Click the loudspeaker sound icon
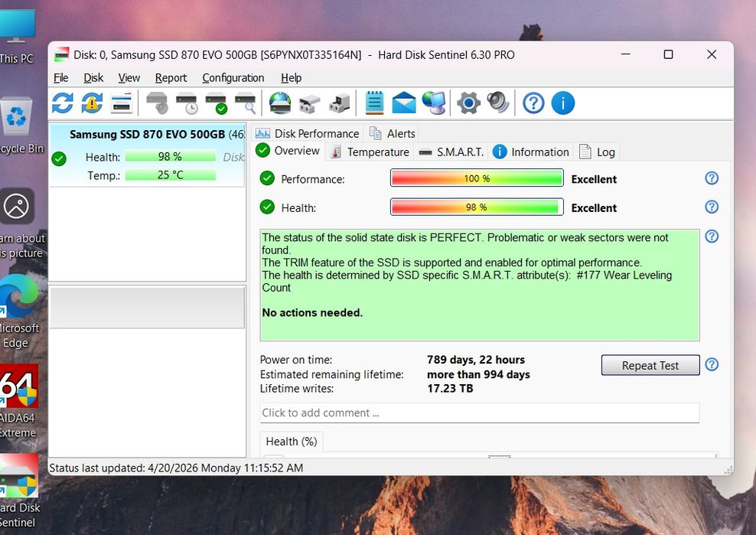 [498, 103]
